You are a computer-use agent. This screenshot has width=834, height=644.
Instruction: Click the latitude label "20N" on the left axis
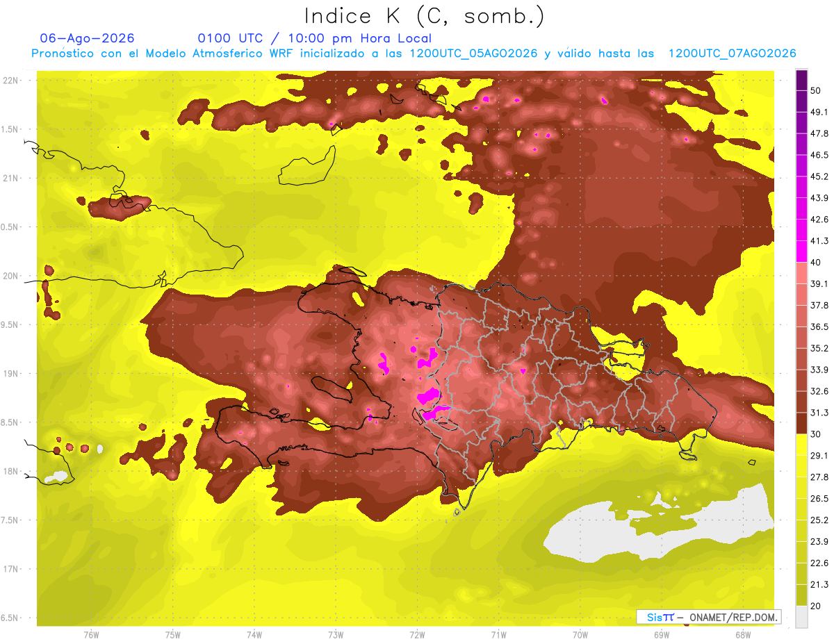click(12, 276)
